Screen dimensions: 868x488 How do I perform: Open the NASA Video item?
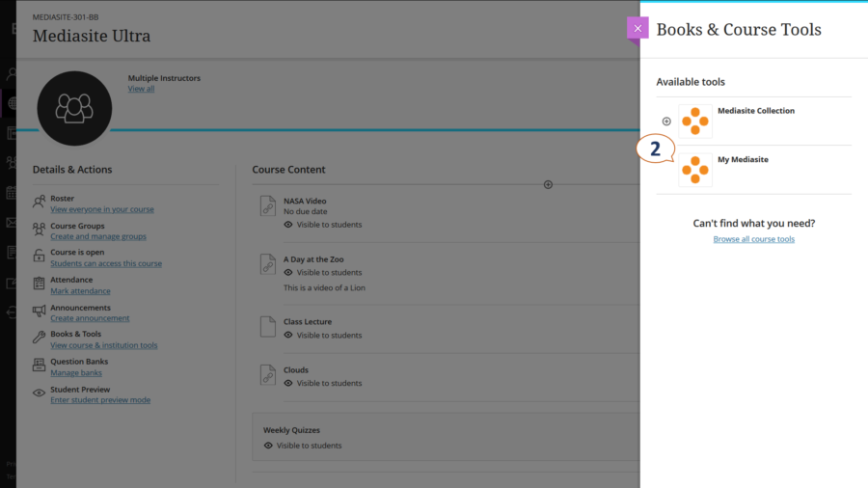[305, 201]
